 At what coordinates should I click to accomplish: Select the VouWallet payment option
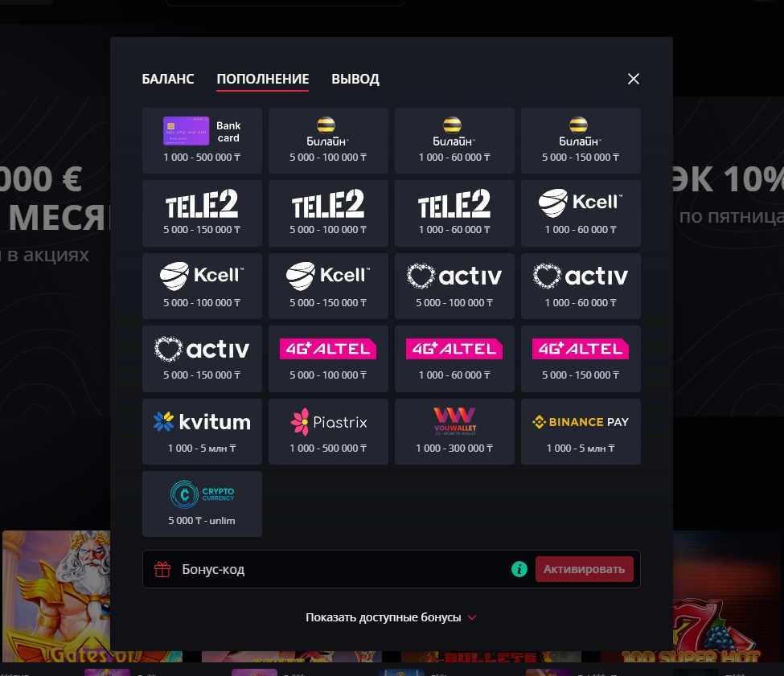pos(454,432)
